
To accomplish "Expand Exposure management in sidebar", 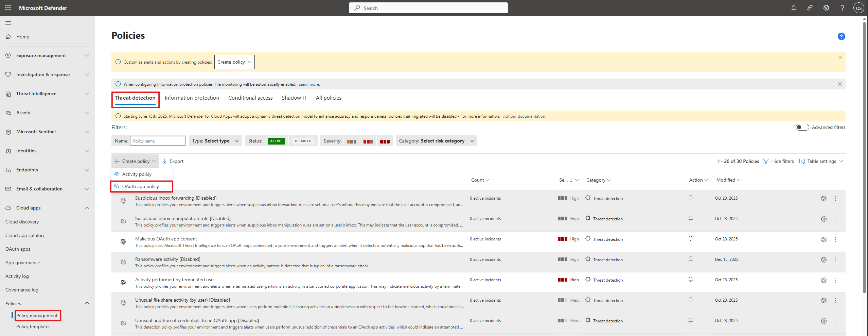I will tap(48, 55).
